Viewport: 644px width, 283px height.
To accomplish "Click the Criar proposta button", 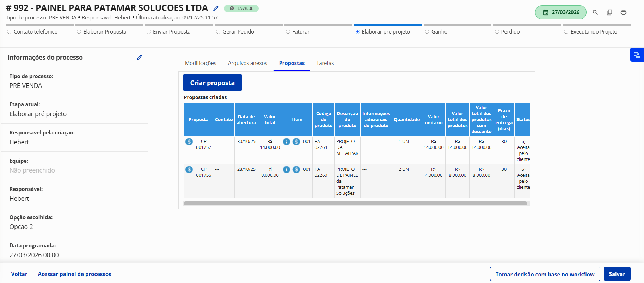I will 212,83.
